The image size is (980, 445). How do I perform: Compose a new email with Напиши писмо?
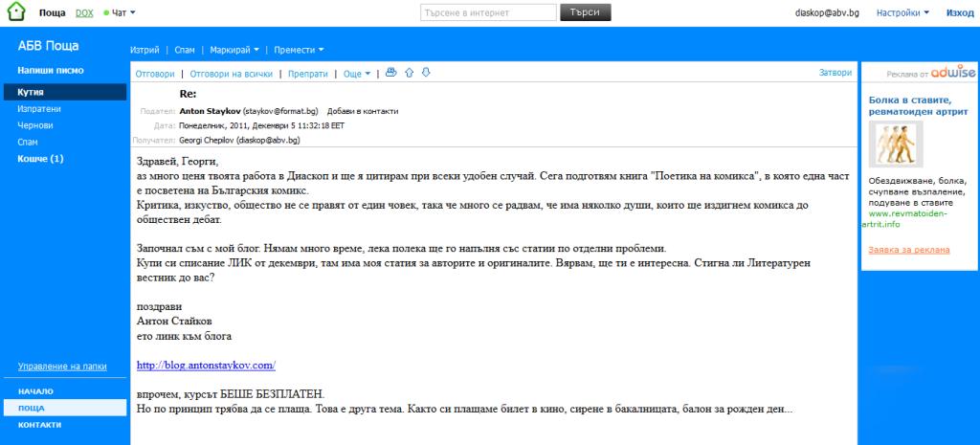click(x=51, y=71)
